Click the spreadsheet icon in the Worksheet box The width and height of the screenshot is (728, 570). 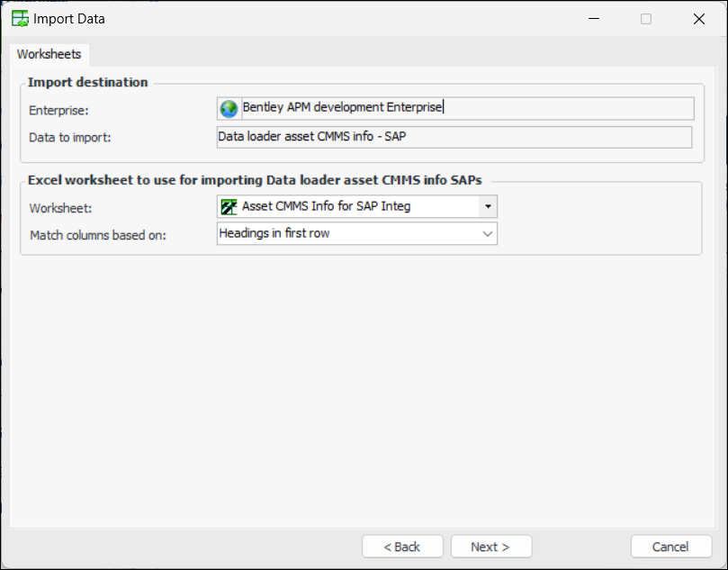(x=229, y=206)
